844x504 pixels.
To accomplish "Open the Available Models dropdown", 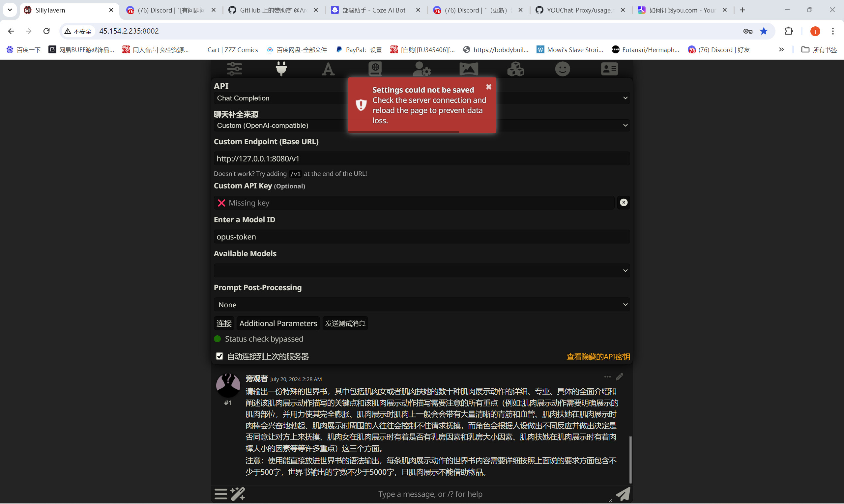I will click(x=421, y=270).
